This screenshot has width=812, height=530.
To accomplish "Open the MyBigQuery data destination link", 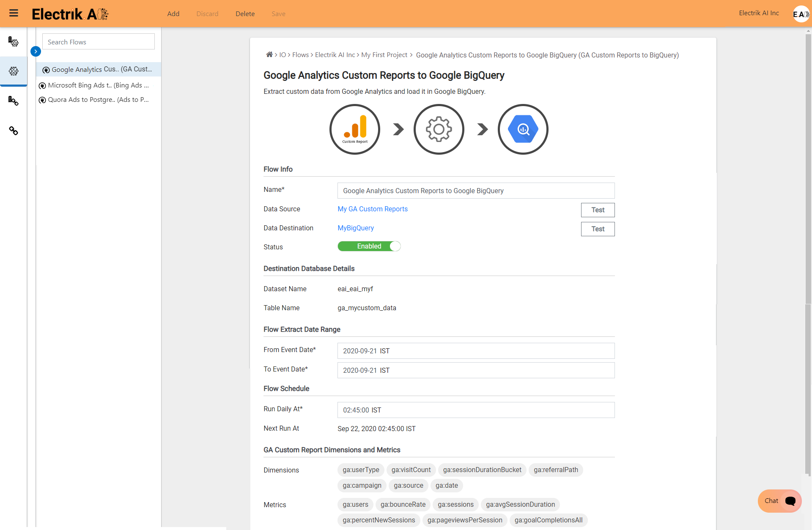I will click(x=355, y=228).
